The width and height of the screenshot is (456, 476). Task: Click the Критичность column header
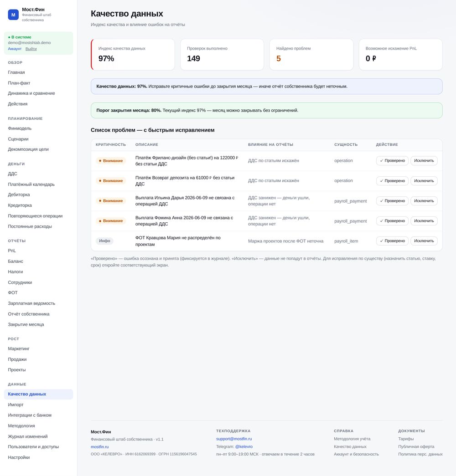tap(111, 144)
